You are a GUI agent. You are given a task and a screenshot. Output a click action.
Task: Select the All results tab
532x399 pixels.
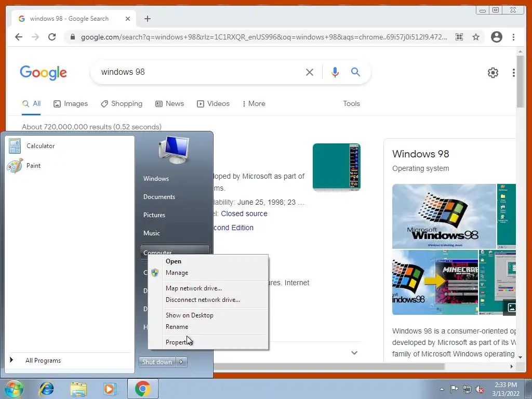point(31,104)
